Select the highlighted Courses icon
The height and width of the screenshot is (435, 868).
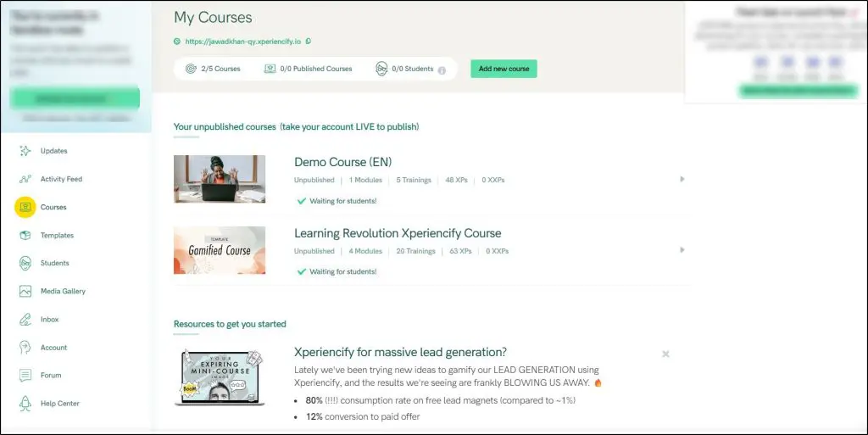25,207
